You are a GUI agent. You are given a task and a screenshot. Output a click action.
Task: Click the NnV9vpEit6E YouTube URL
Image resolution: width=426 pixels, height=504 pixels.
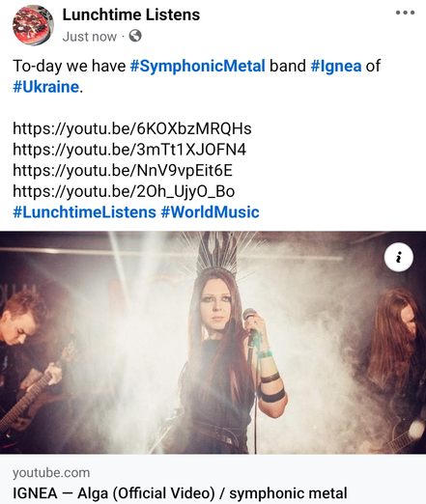pyautogui.click(x=123, y=171)
